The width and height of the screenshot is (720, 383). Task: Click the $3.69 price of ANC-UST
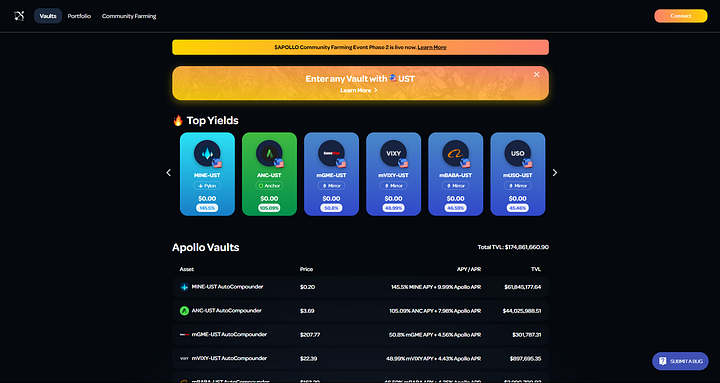pos(307,311)
